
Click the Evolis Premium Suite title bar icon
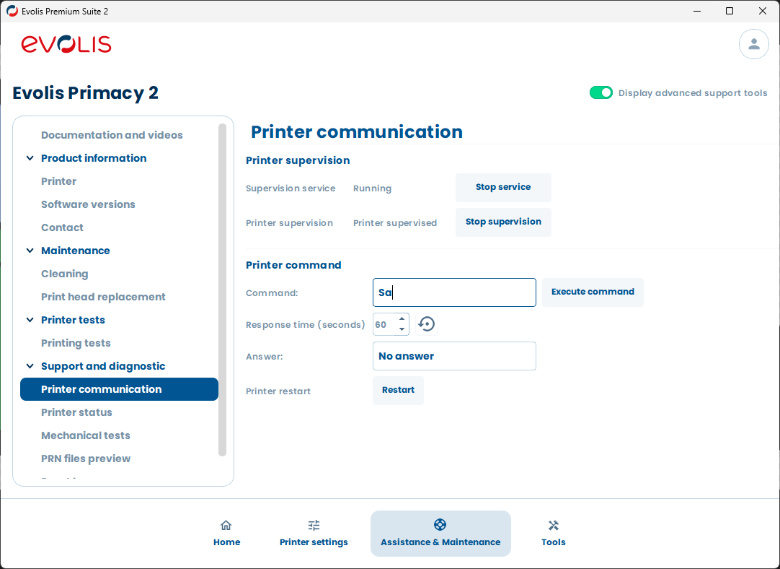click(x=12, y=11)
